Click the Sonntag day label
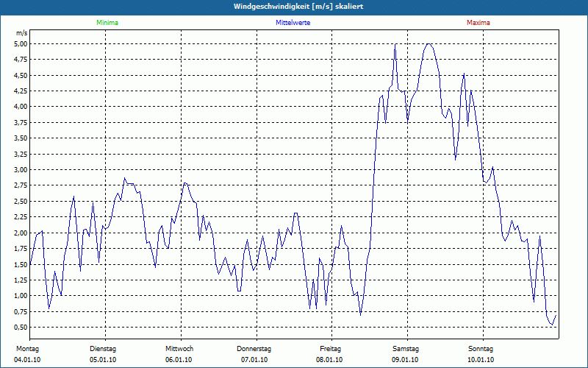The image size is (588, 368). click(481, 349)
